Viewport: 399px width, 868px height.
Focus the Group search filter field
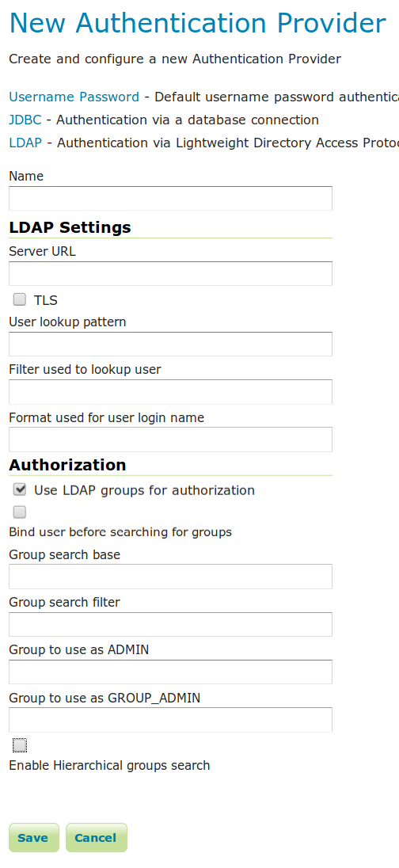click(170, 624)
